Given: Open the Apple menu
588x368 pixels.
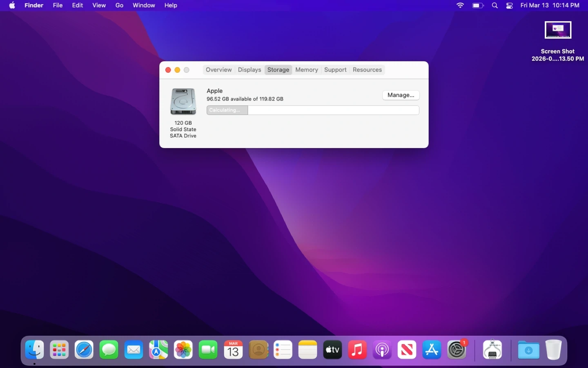Looking at the screenshot, I should point(12,6).
